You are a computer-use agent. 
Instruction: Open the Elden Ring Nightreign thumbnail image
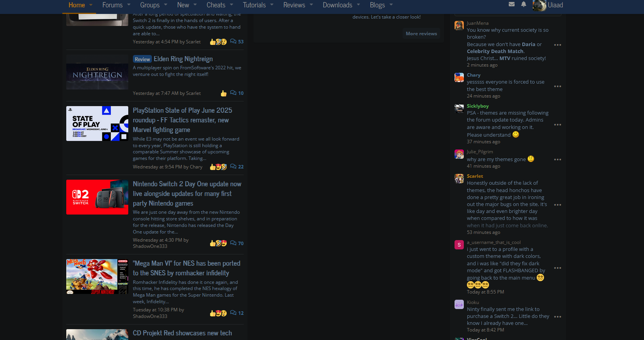tap(97, 72)
